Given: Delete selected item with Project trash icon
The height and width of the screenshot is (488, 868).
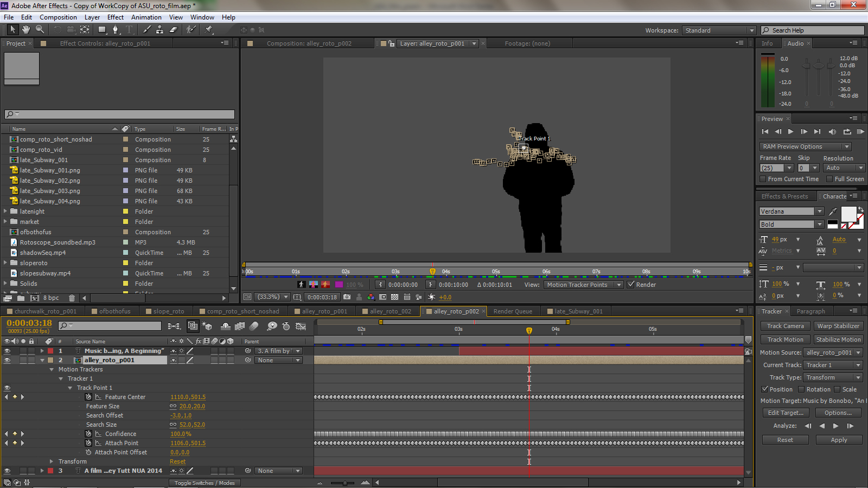Looking at the screenshot, I should tap(72, 298).
